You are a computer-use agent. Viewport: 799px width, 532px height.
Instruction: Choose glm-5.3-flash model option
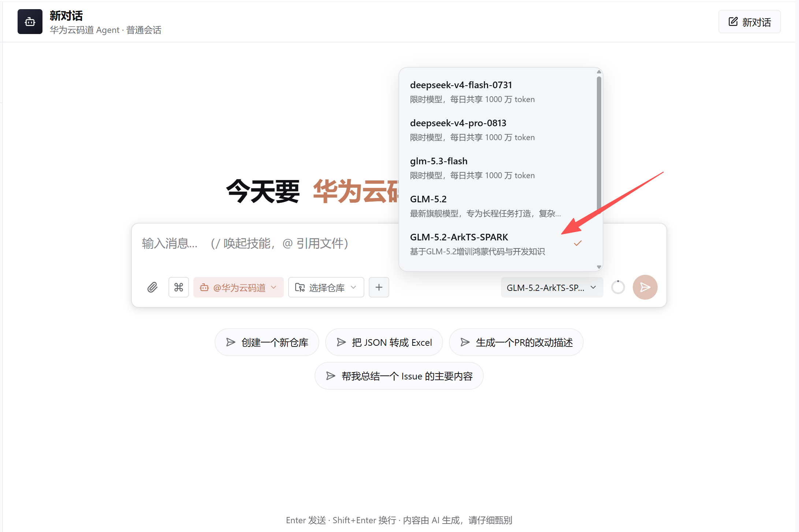[498, 168]
